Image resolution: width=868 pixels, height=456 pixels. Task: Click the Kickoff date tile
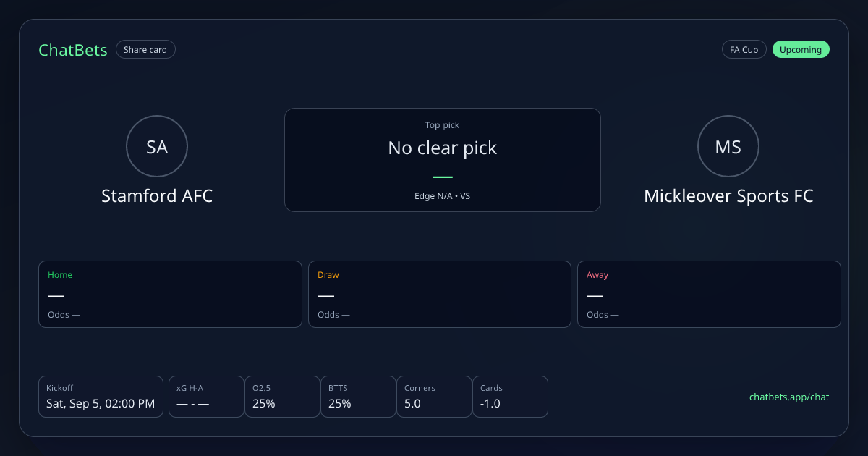click(x=101, y=397)
